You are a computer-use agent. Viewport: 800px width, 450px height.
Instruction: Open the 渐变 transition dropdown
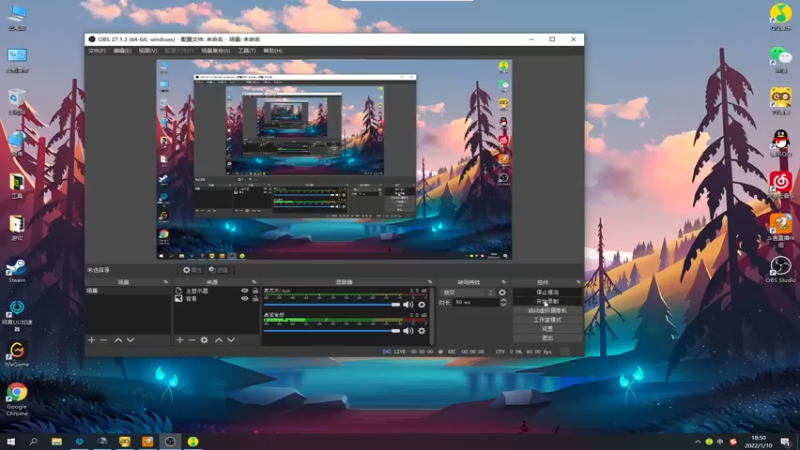click(467, 292)
